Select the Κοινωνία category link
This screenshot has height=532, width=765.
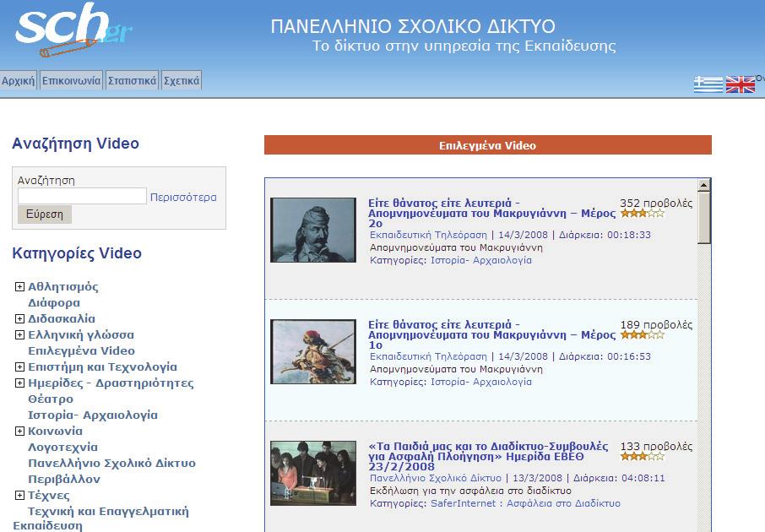click(x=55, y=431)
